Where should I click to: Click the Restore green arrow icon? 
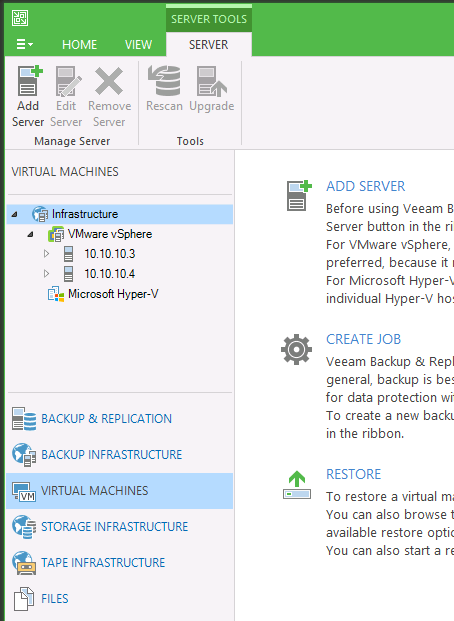[297, 485]
